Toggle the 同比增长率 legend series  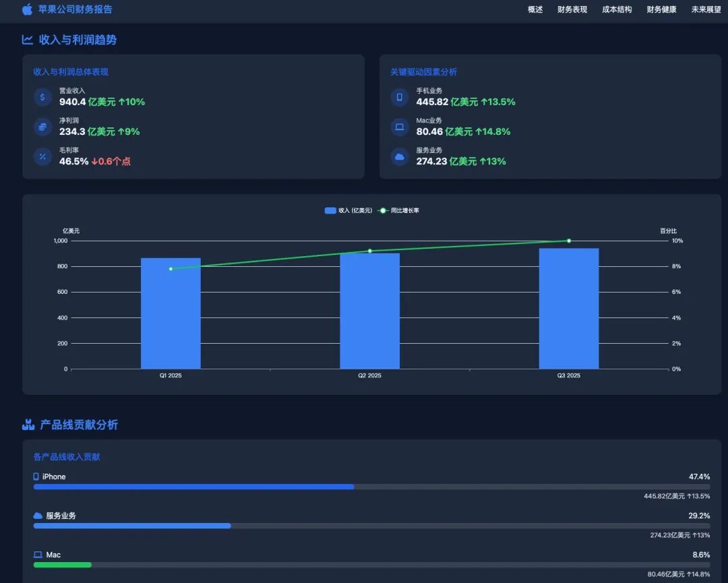(x=398, y=211)
